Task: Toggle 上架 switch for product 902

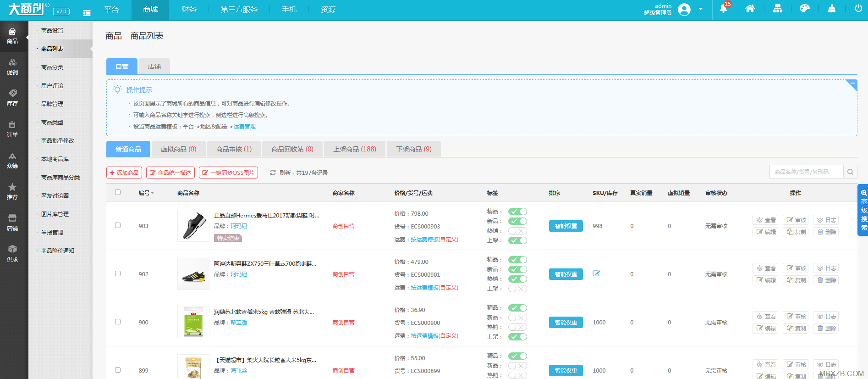Action: (x=517, y=289)
